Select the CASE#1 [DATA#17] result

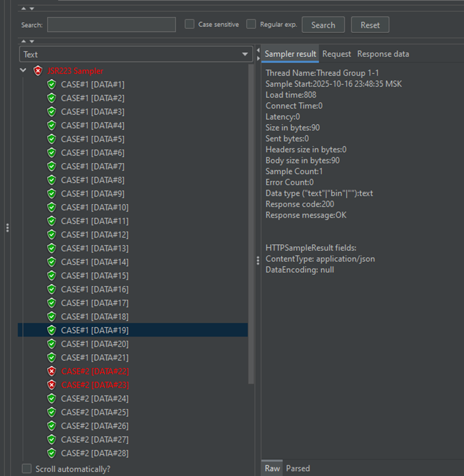(x=94, y=303)
